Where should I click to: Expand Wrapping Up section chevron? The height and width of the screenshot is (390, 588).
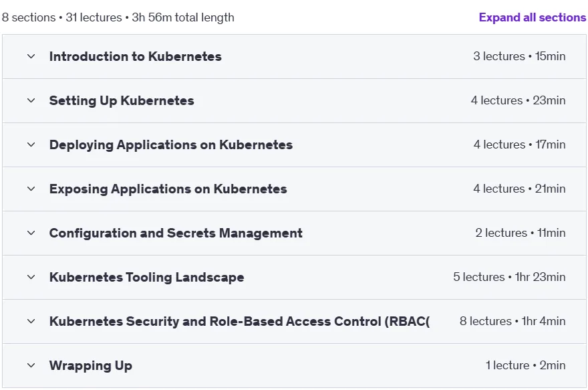tap(31, 365)
